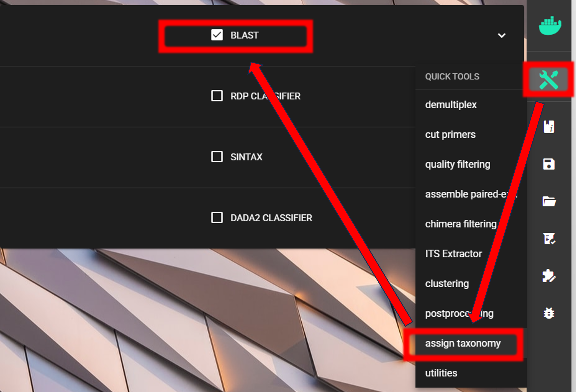Viewport: 576px width, 392px height.
Task: Open the manual book info icon
Action: (549, 127)
